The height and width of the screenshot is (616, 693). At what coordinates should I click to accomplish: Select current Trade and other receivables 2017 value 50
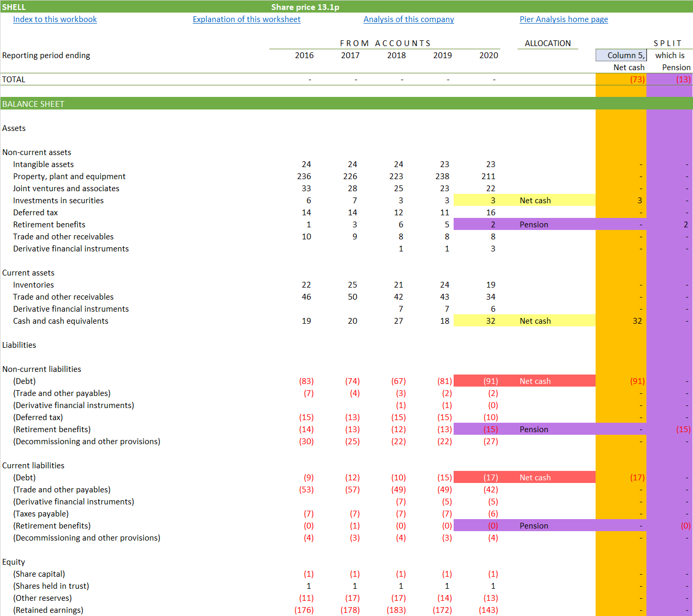(x=353, y=296)
